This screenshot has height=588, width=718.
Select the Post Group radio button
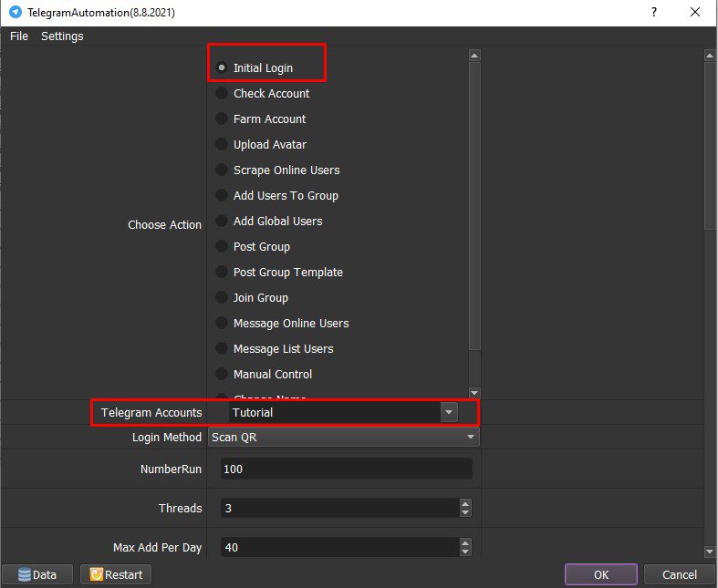(222, 247)
